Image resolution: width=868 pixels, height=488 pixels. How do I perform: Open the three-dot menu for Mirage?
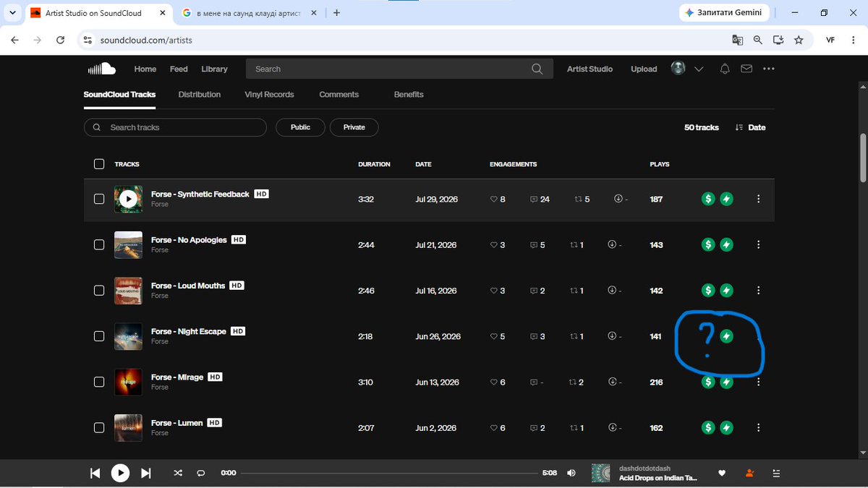(x=758, y=382)
